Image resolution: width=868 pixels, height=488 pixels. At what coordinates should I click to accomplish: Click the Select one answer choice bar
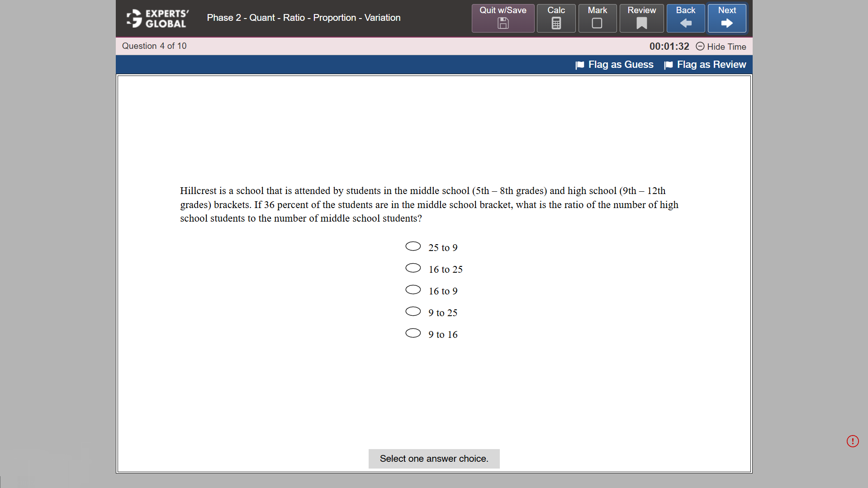pos(434,458)
